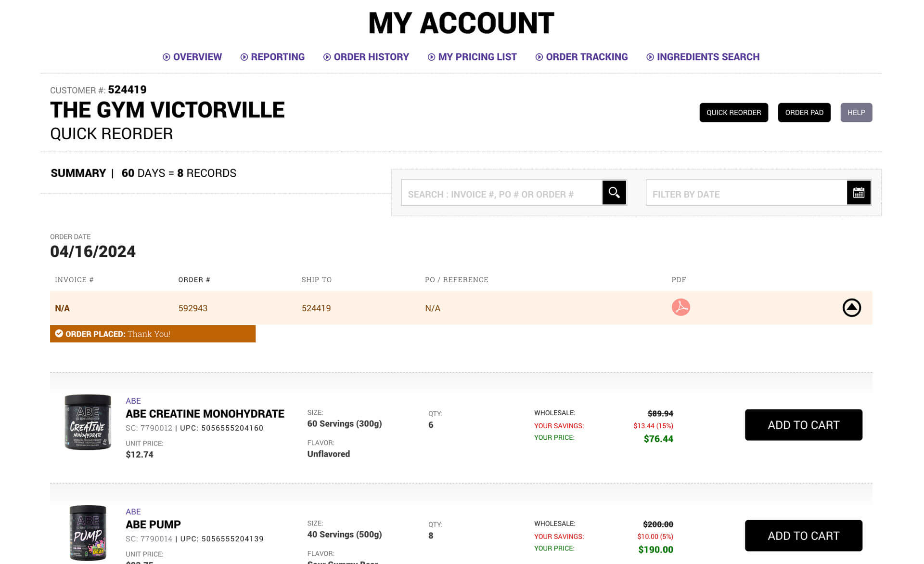Click the PDF icon for order 592943
Screen dimensions: 924x564
tap(680, 308)
